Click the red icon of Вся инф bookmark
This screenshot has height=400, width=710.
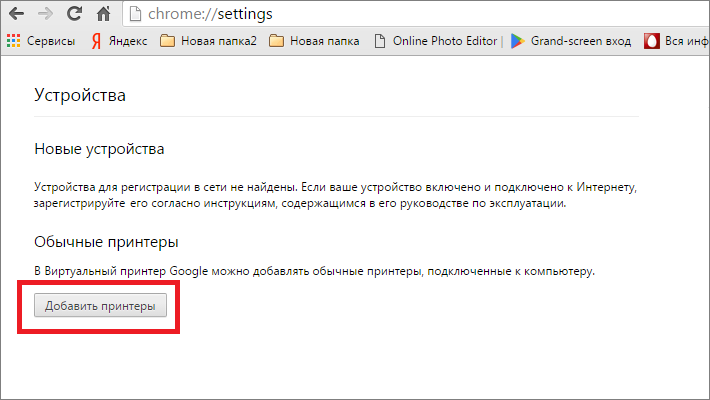651,41
